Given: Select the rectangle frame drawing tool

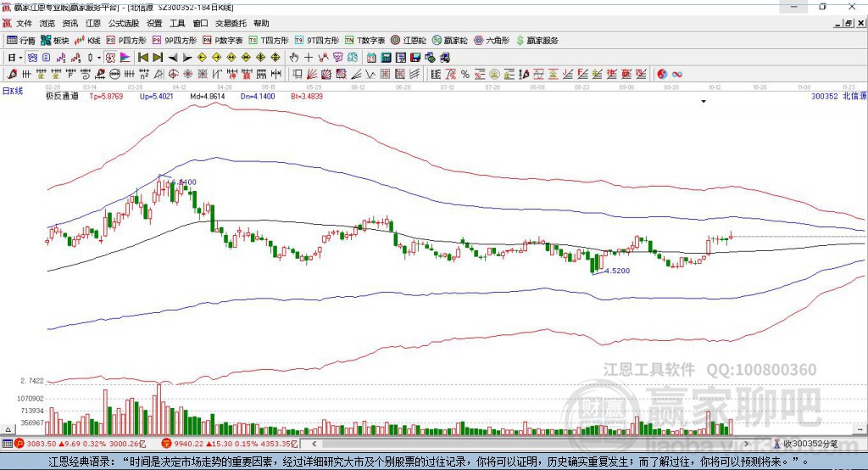Looking at the screenshot, I should (297, 75).
